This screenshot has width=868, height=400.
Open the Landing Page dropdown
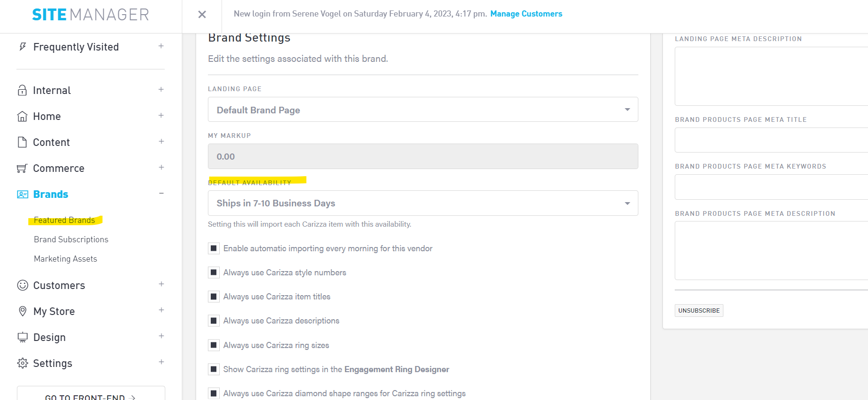(x=422, y=110)
